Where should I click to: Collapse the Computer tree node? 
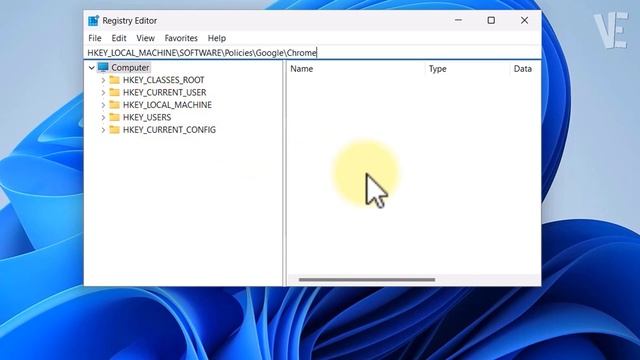coord(91,68)
